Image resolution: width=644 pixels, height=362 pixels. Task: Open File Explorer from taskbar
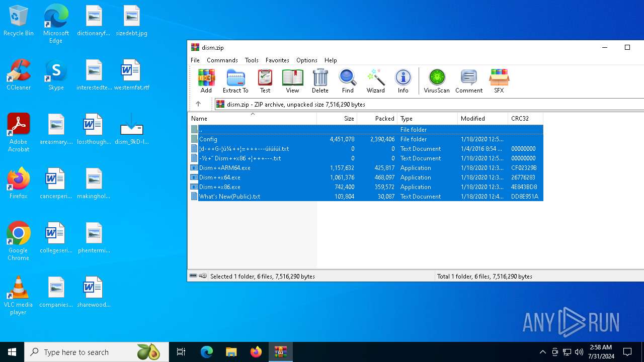[x=231, y=352]
